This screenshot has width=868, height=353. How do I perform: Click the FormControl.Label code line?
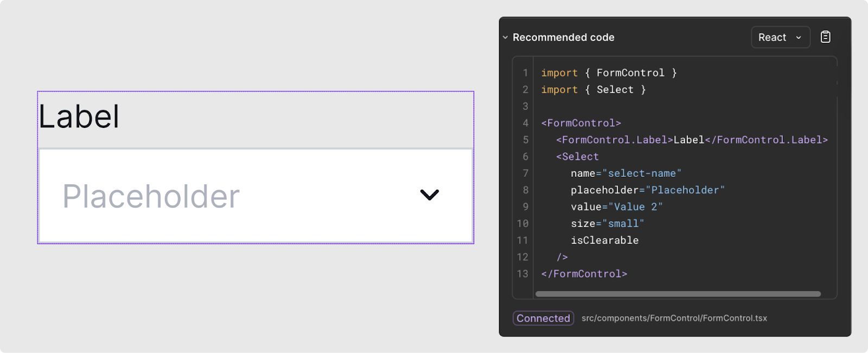pos(692,140)
